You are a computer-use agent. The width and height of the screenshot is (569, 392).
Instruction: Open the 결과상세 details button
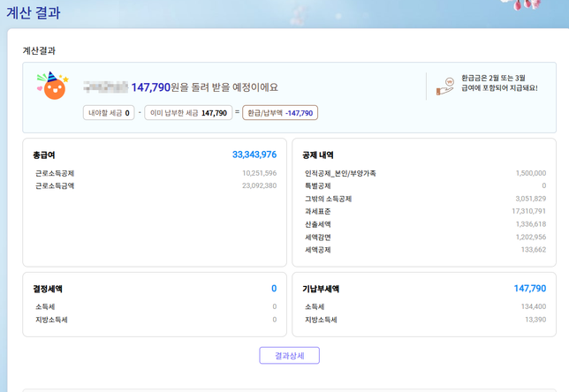pyautogui.click(x=289, y=356)
